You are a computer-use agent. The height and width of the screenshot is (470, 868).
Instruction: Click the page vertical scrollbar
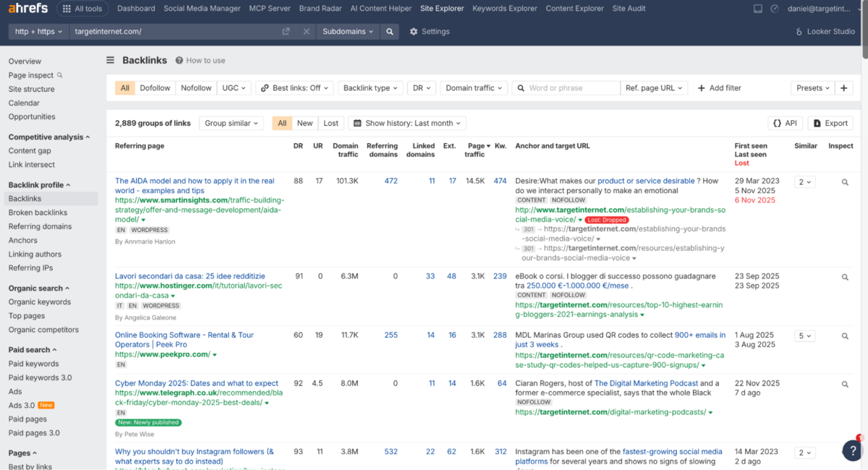pyautogui.click(x=864, y=29)
